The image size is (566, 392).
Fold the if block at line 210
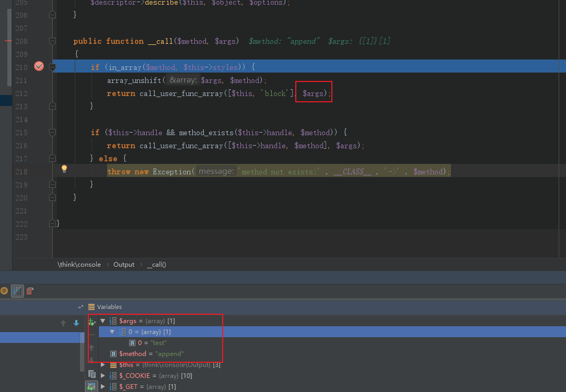pyautogui.click(x=52, y=67)
